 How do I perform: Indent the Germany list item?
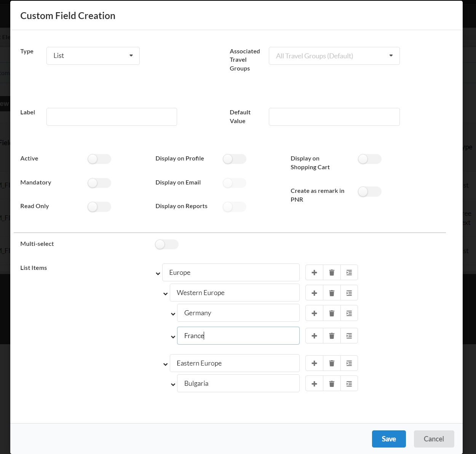(349, 313)
